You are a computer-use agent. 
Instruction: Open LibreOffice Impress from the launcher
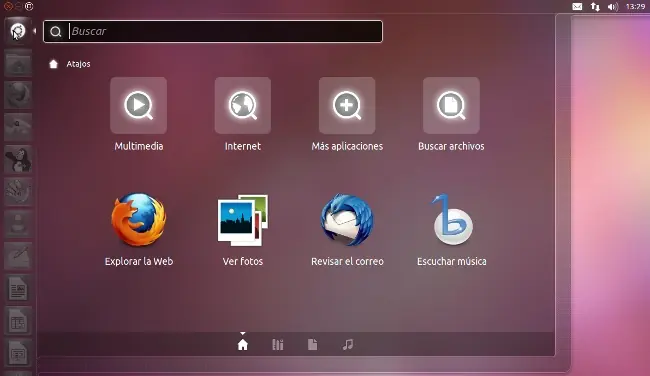18,352
